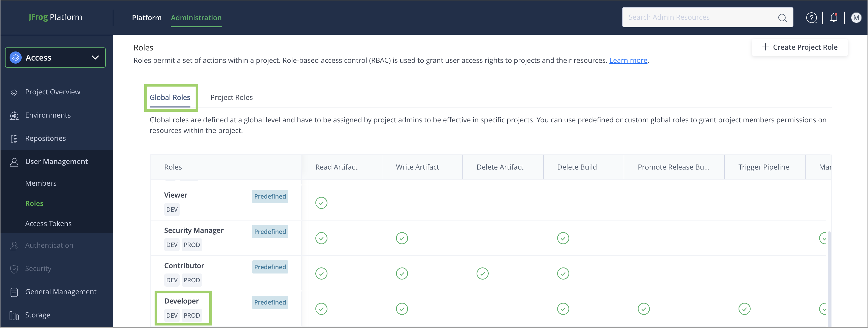Click the Create Project Role button
The image size is (868, 328).
click(799, 47)
